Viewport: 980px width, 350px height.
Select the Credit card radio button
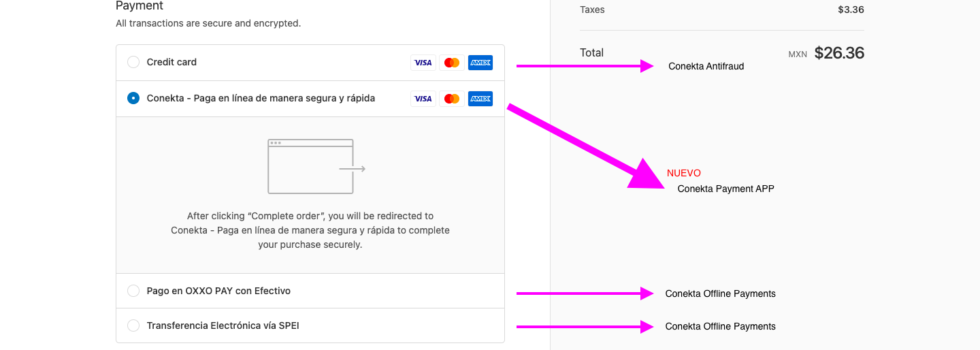(133, 62)
